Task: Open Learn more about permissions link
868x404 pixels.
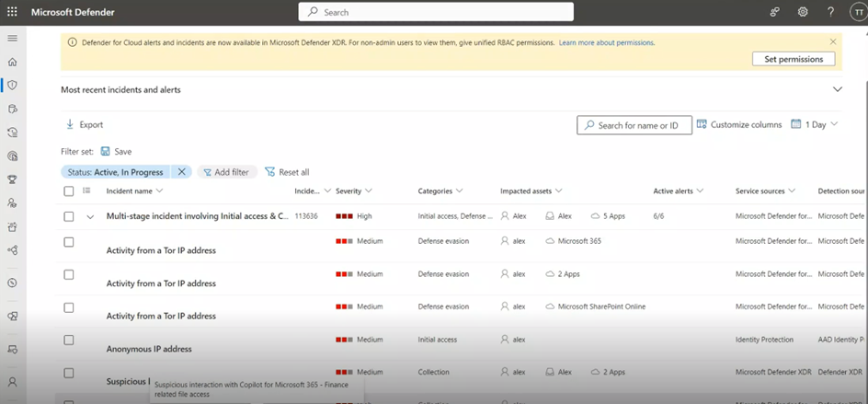Action: coord(607,42)
